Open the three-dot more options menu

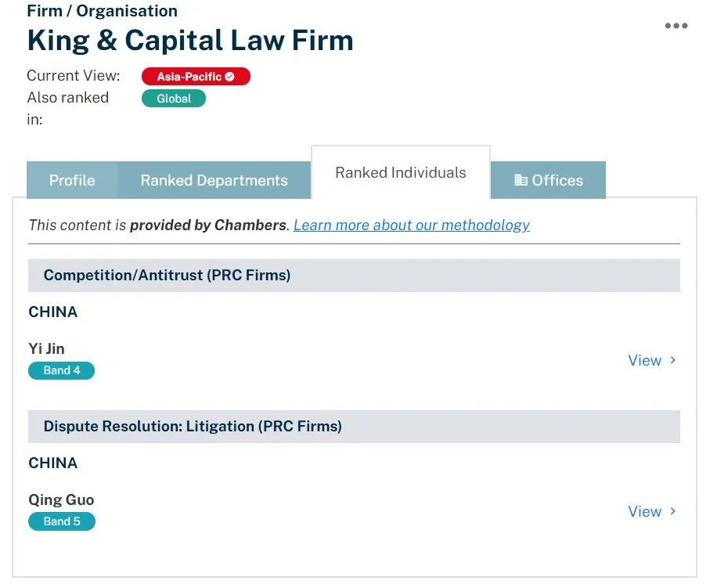click(x=676, y=26)
